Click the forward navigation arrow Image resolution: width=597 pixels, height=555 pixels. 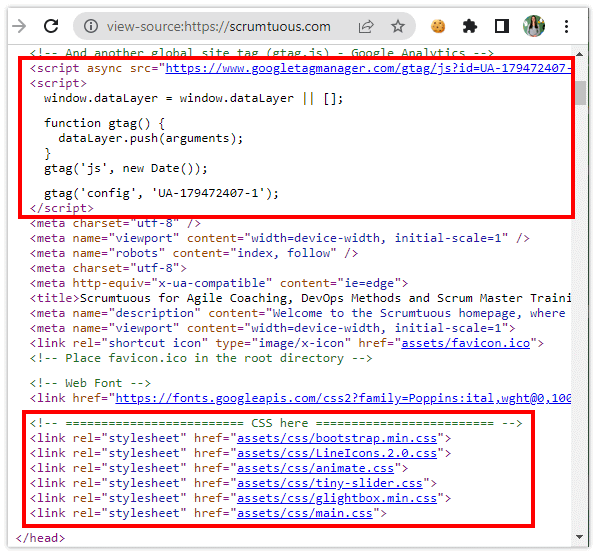pyautogui.click(x=19, y=26)
